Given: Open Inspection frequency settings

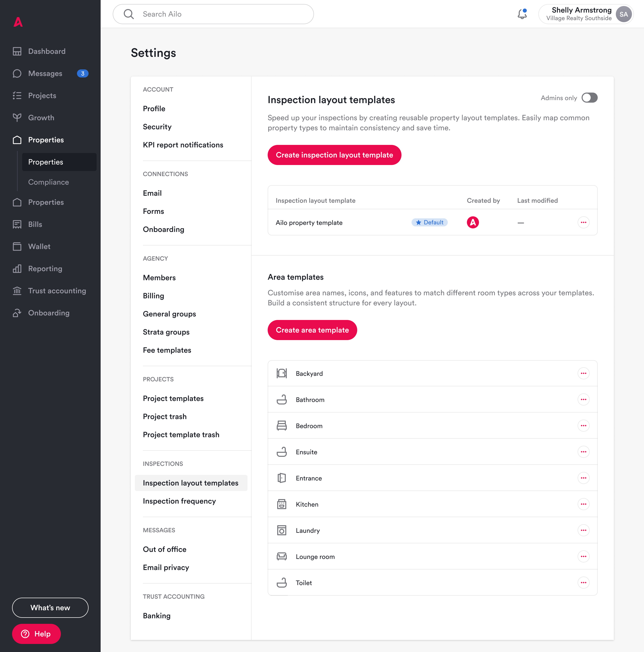Looking at the screenshot, I should 179,501.
